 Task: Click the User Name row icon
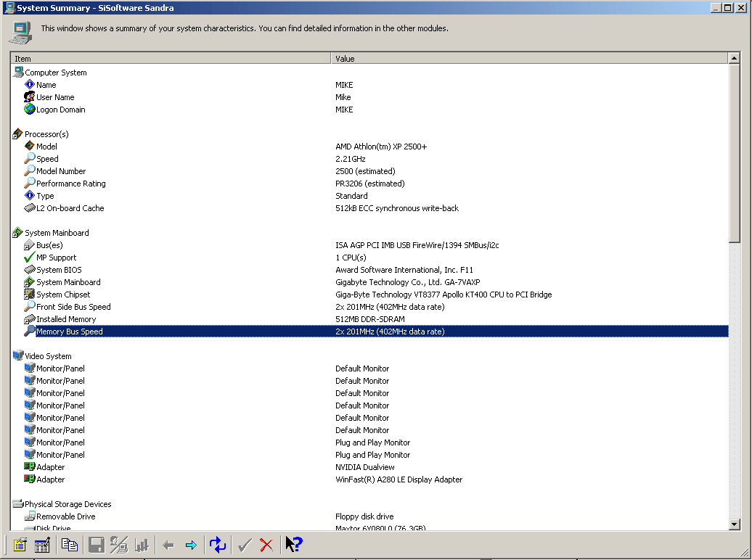point(29,97)
